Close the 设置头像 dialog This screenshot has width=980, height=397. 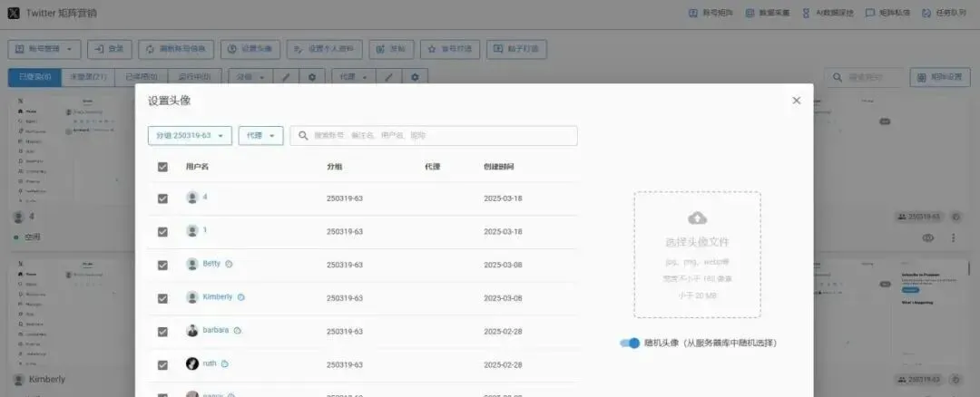(797, 101)
